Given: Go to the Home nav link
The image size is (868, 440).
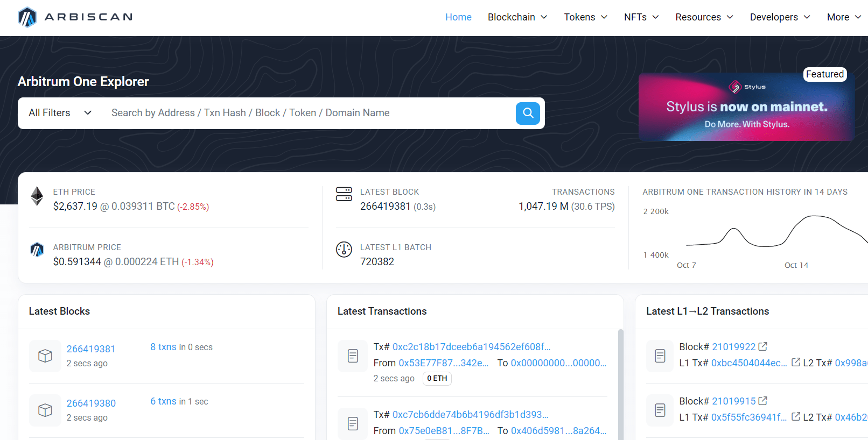Looking at the screenshot, I should [x=458, y=17].
